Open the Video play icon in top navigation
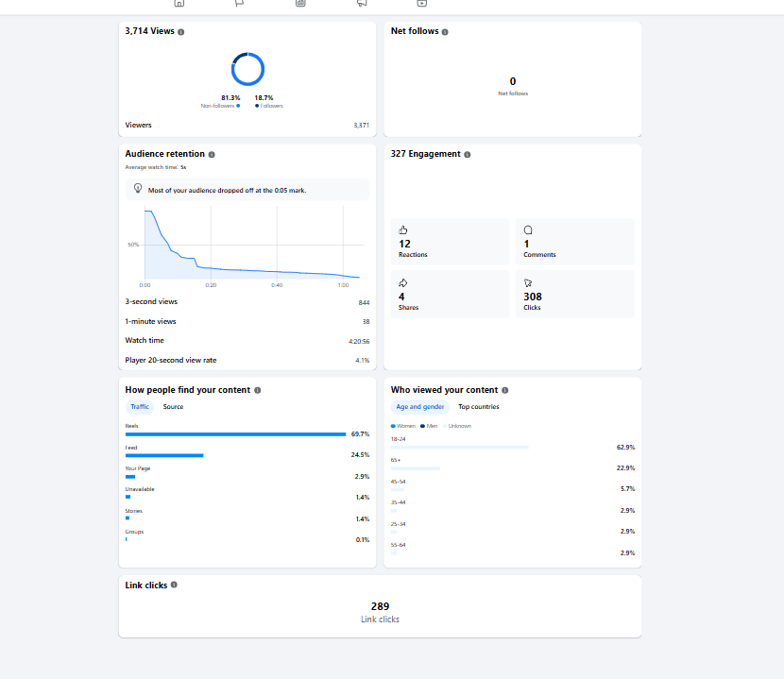784x679 pixels. pos(422,3)
